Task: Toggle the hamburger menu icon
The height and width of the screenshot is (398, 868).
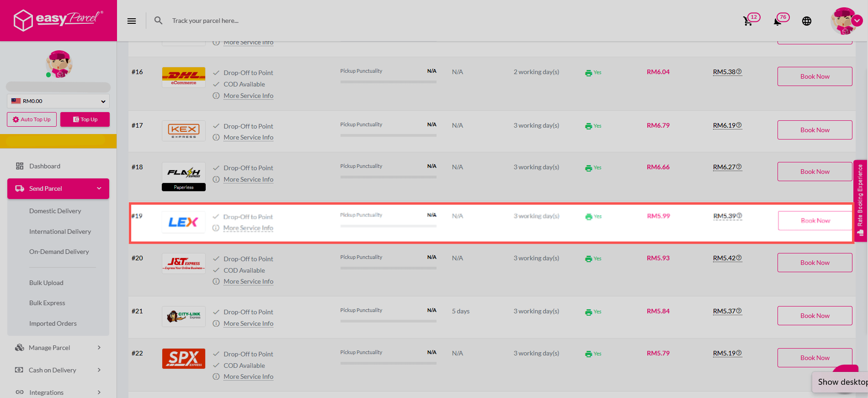Action: click(x=132, y=21)
